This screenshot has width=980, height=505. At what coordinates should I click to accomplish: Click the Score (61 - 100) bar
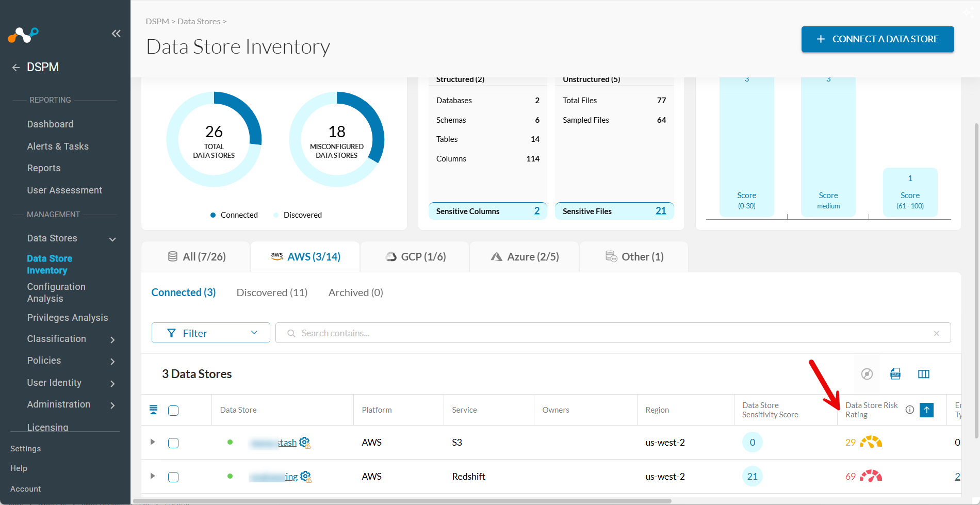point(910,192)
